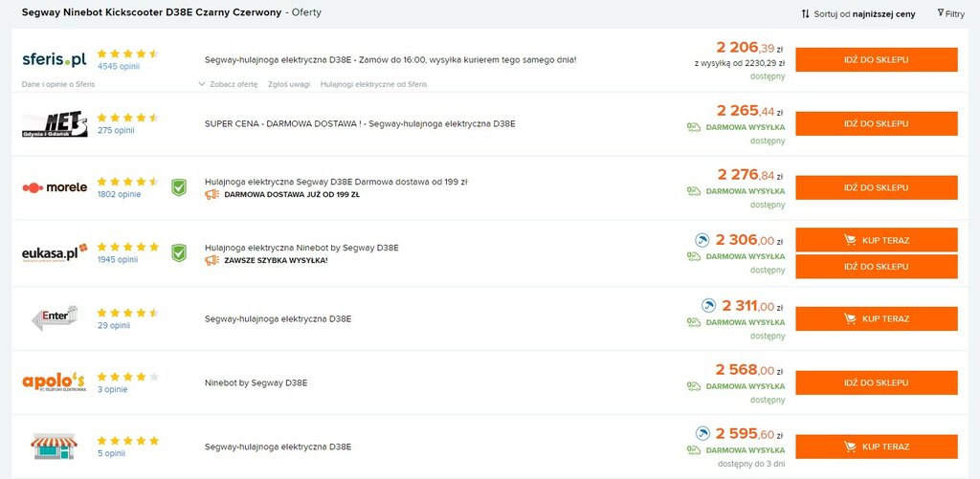Click Kup teraz for the 2 595,60 zł offer

coord(877,446)
